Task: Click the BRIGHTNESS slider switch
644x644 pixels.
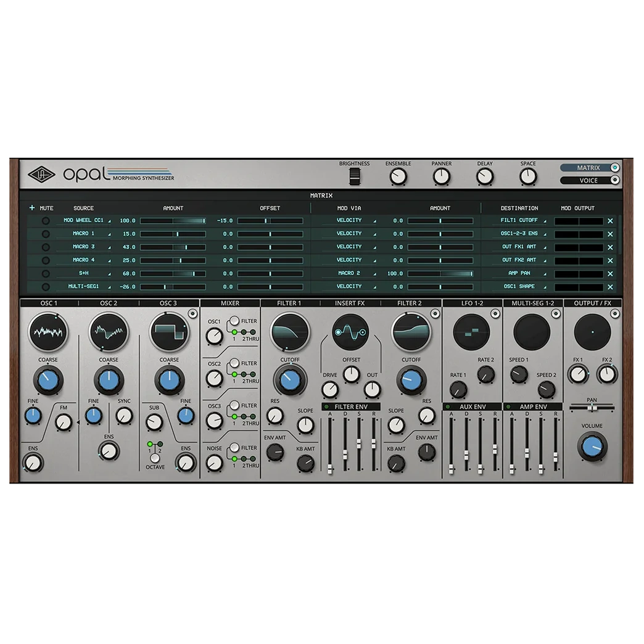Action: (355, 177)
